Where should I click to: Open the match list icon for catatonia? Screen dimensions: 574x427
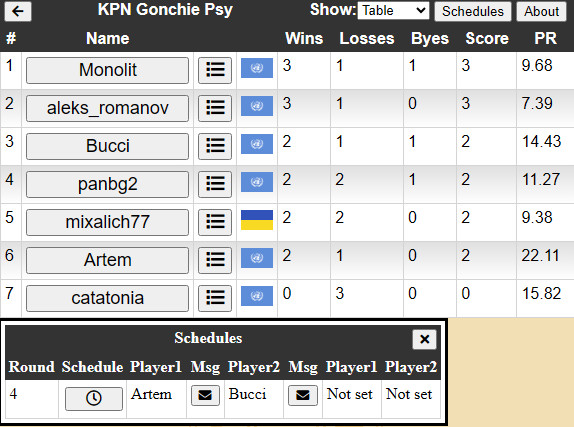(x=215, y=298)
